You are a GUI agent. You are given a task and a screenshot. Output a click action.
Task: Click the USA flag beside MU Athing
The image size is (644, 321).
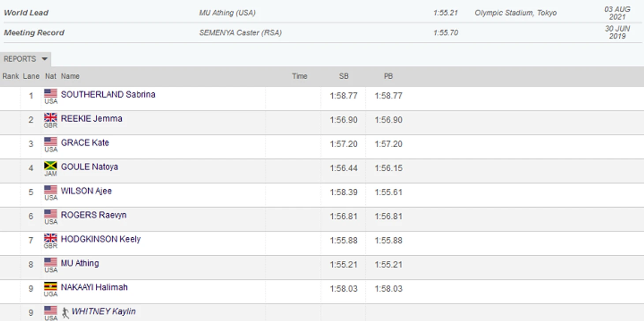coord(51,262)
